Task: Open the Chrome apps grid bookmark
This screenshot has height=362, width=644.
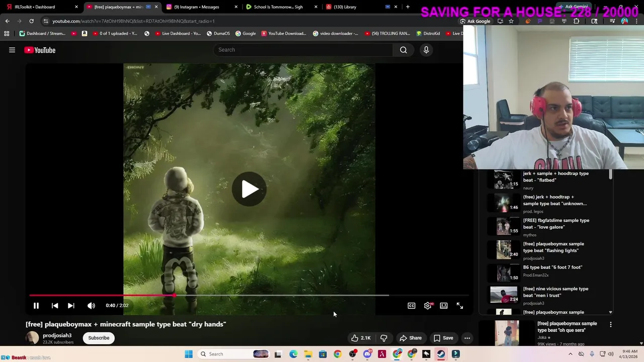Action: coord(7,33)
